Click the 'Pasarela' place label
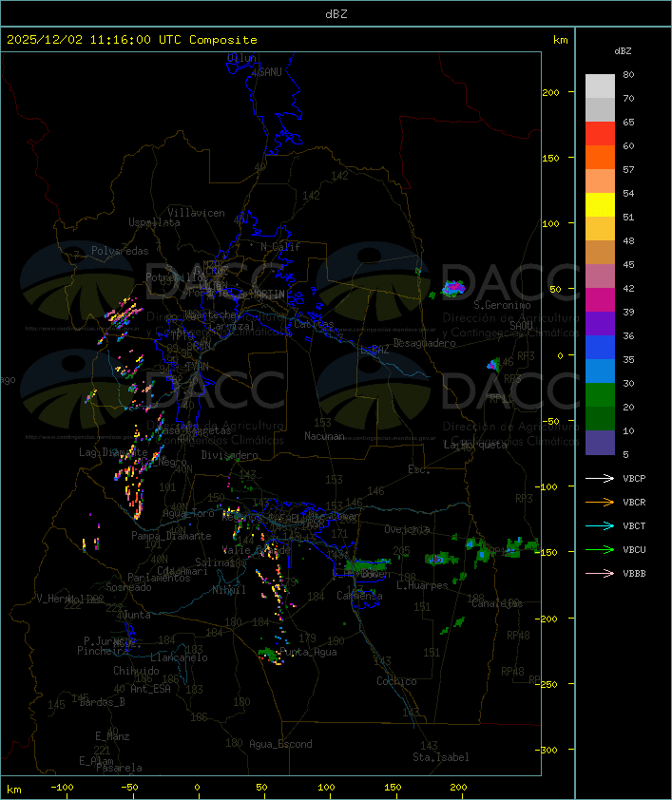672x800 pixels. (119, 768)
